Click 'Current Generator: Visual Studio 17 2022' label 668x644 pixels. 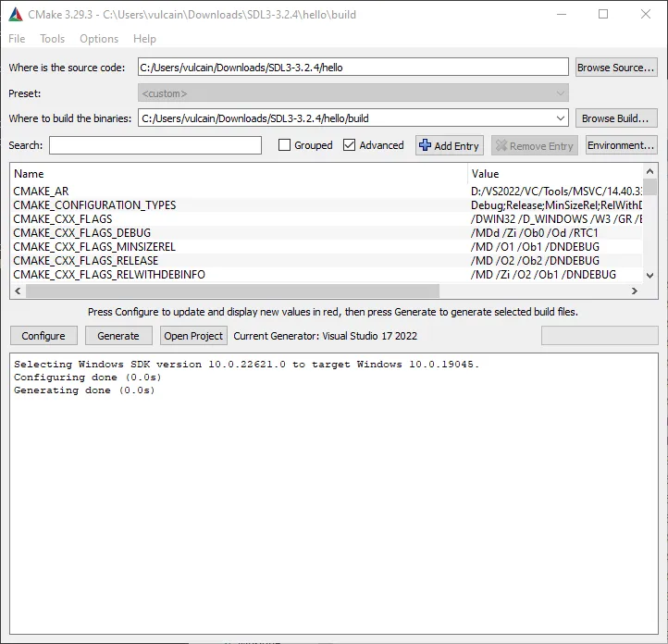[325, 336]
